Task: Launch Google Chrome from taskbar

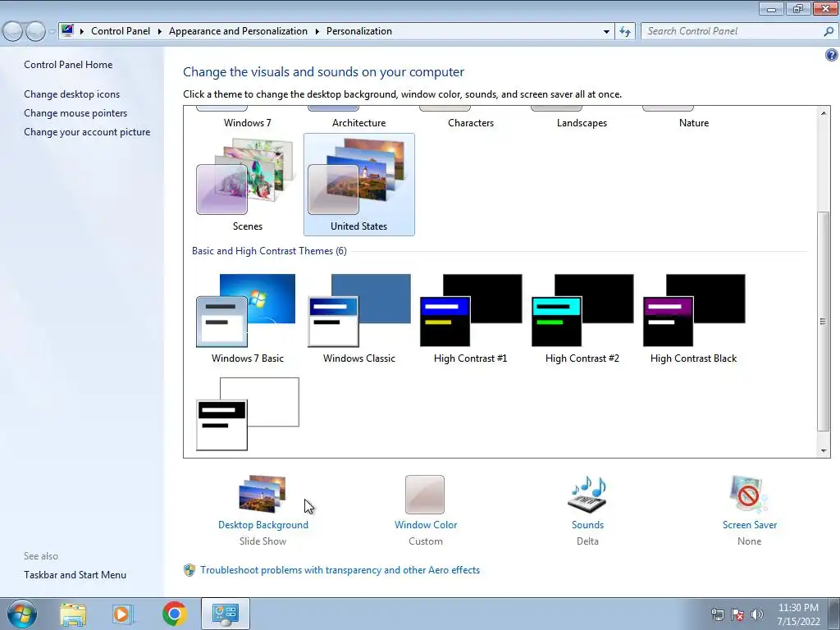Action: coord(175,614)
